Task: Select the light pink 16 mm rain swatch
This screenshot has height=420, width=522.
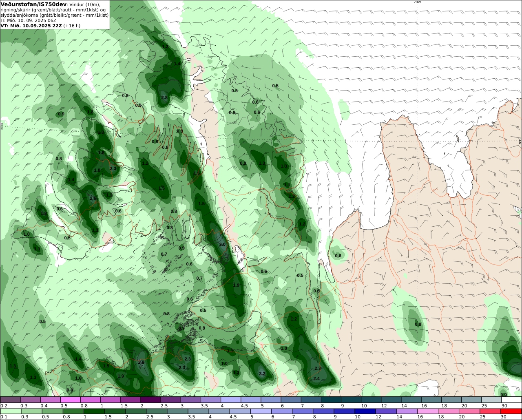Action: [x=428, y=411]
